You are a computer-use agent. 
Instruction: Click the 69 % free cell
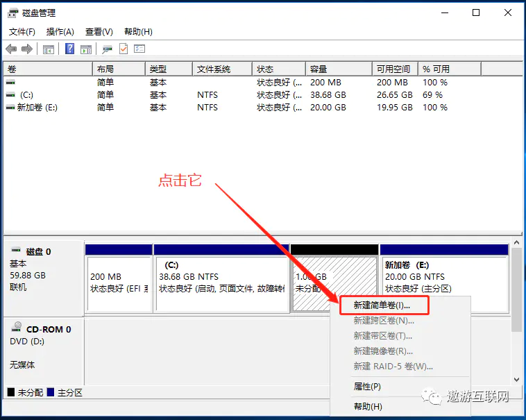432,95
